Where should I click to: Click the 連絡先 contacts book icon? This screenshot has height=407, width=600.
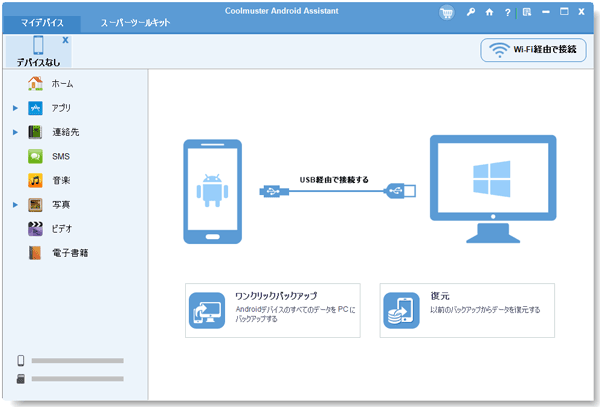pyautogui.click(x=35, y=132)
